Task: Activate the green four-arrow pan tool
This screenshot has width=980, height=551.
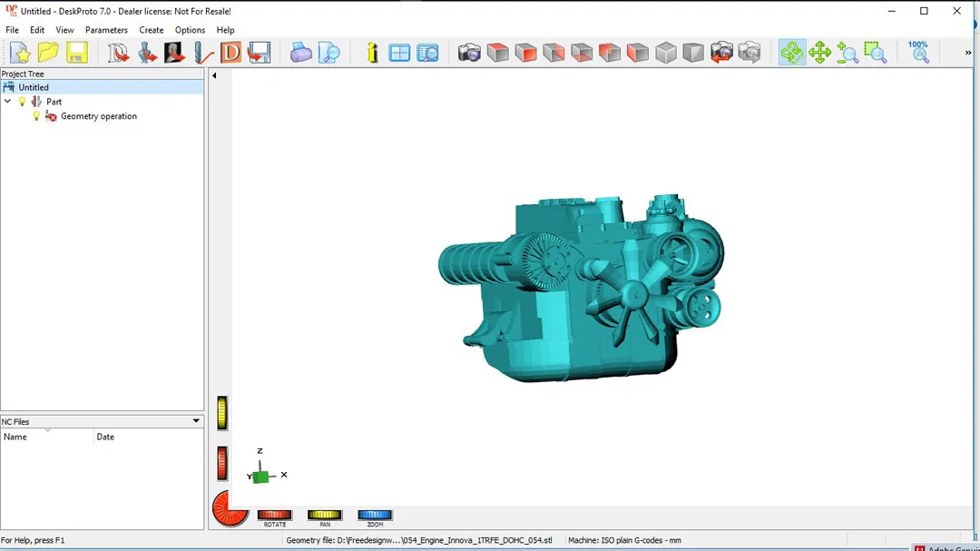Action: [x=819, y=53]
